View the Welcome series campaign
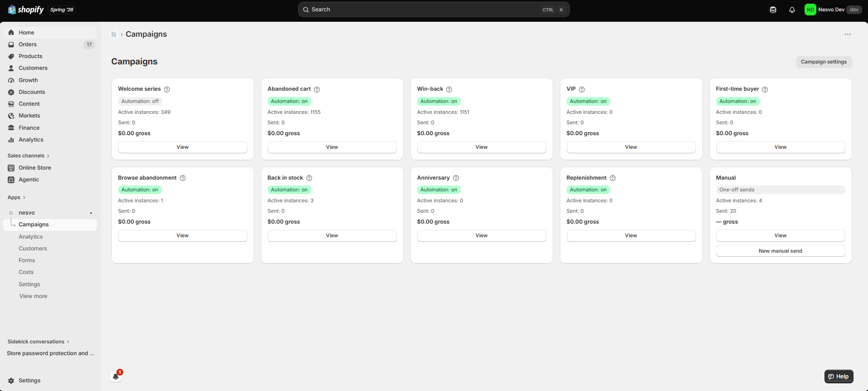Viewport: 868px width, 391px height. pyautogui.click(x=183, y=147)
